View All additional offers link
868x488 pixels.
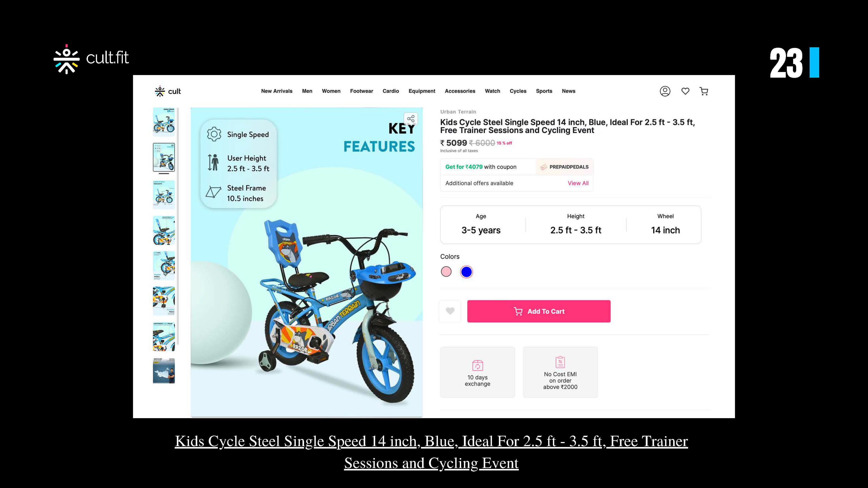click(x=578, y=183)
